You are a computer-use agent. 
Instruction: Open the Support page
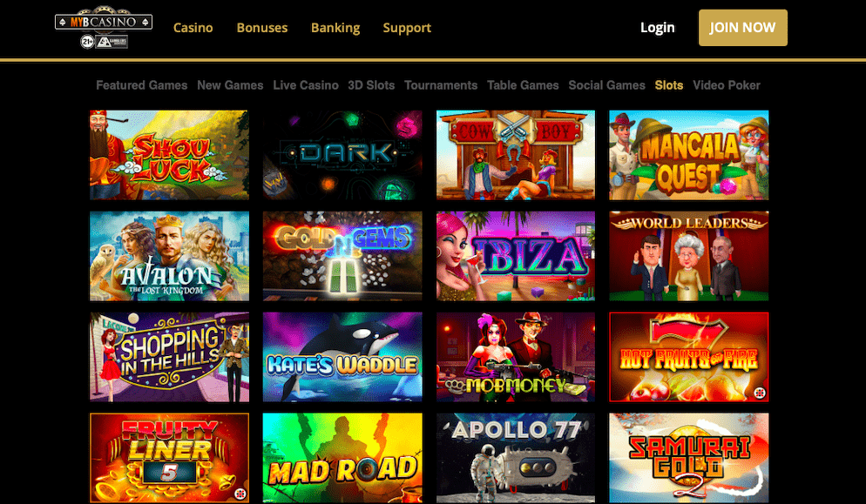[407, 28]
